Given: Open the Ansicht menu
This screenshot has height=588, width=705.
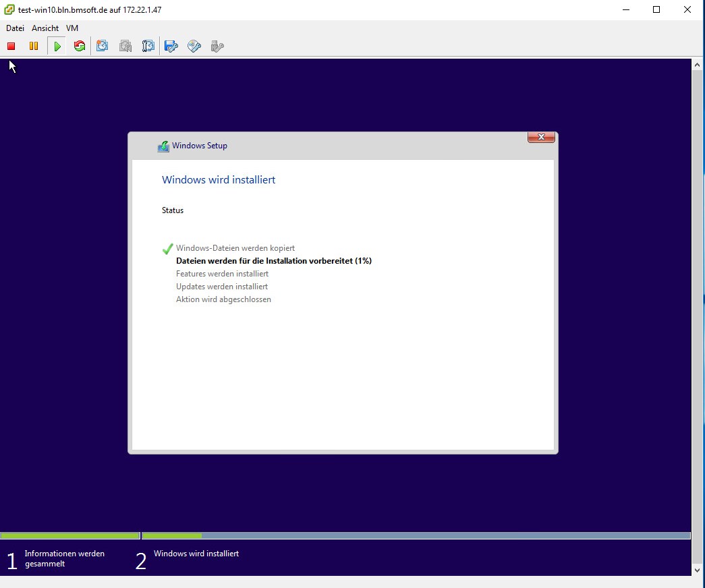Looking at the screenshot, I should (45, 28).
